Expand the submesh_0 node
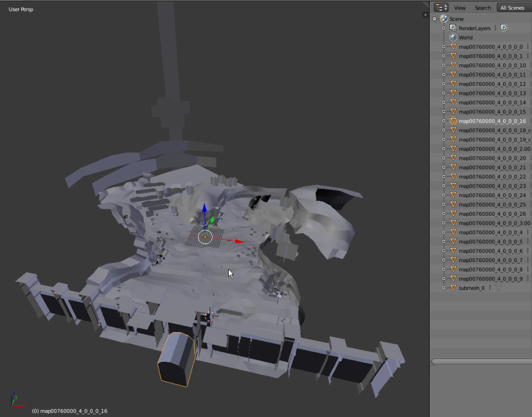Image resolution: width=532 pixels, height=417 pixels. click(x=444, y=288)
